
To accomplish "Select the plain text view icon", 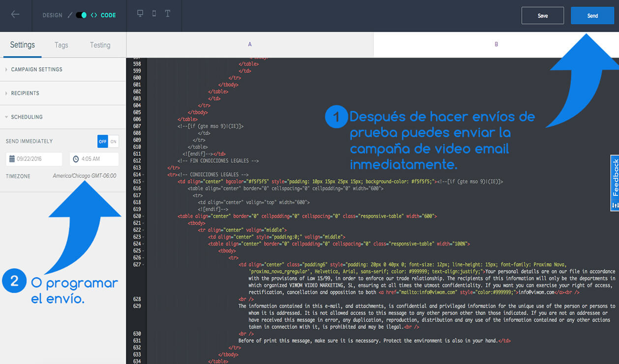I will (x=168, y=14).
